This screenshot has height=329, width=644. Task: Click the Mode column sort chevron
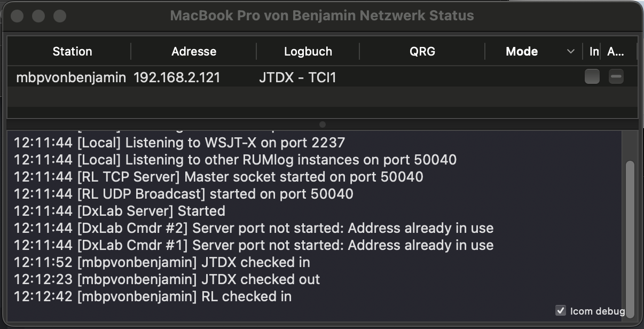pos(570,52)
